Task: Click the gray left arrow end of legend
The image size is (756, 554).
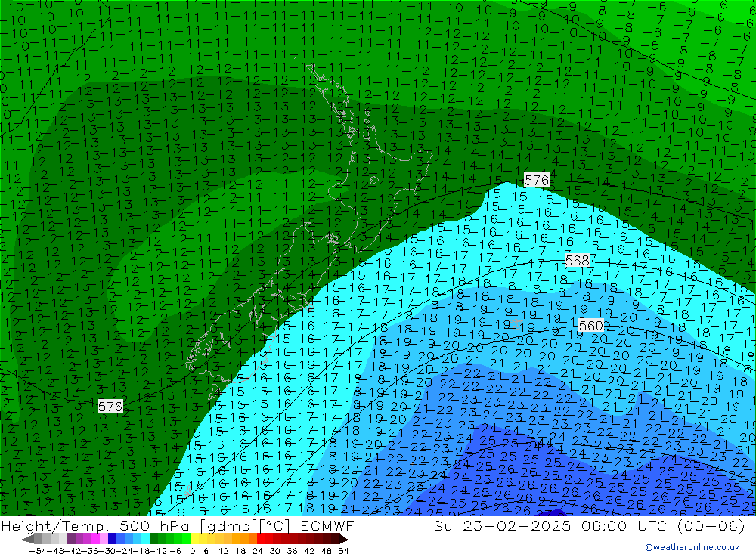Action: tap(28, 539)
